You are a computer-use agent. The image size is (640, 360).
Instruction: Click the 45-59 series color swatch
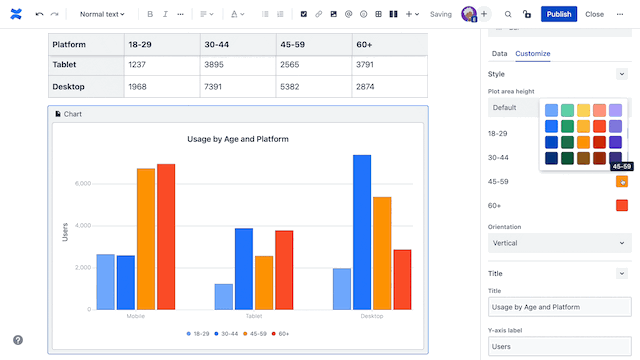[622, 182]
